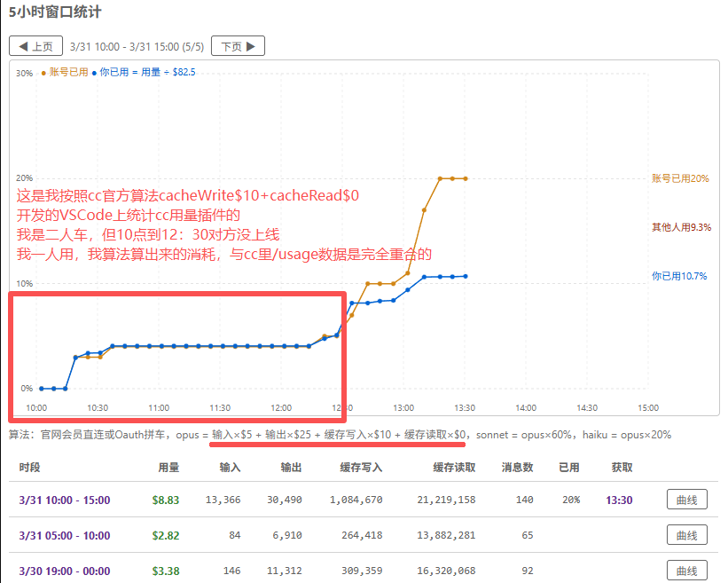Select the $8.83 usage value

coord(166,500)
